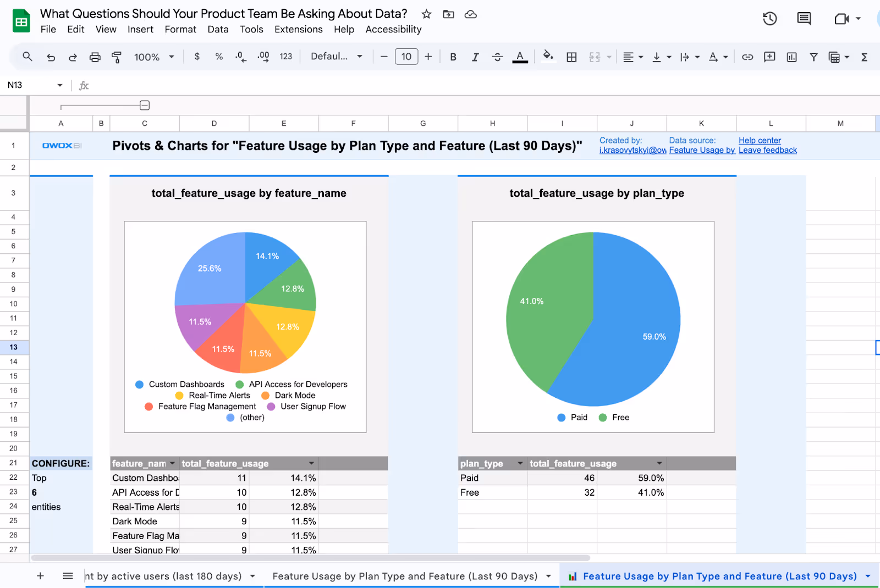Open comments history icon
The height and width of the screenshot is (588, 880).
804,19
